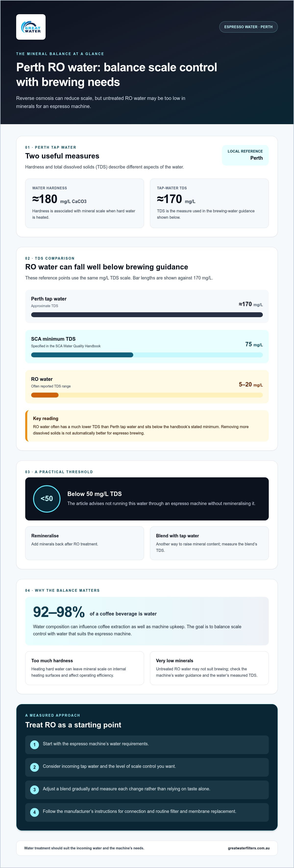The image size is (294, 868).
Task: Click step 3 number icon
Action: (34, 790)
